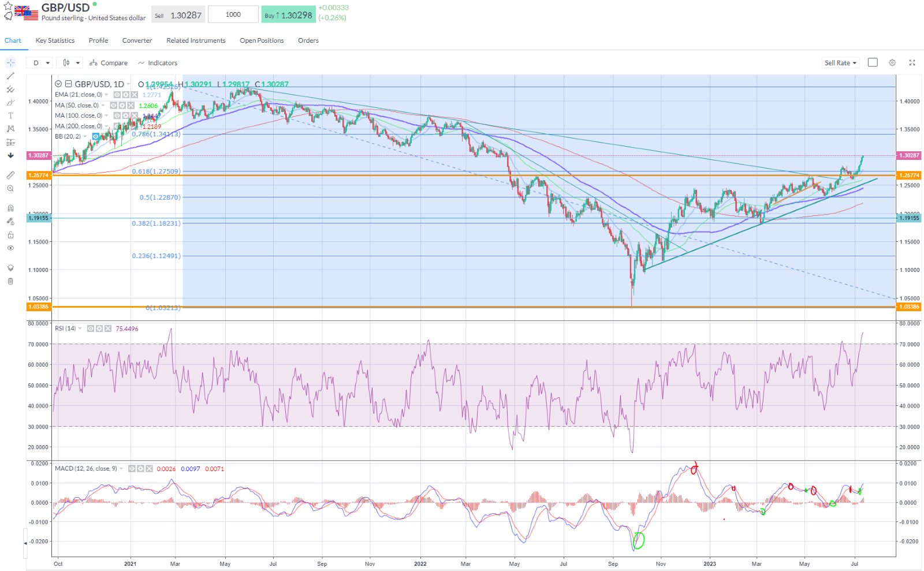Click the pink 1.30287 current price label on left
The height and width of the screenshot is (571, 924).
tap(39, 155)
